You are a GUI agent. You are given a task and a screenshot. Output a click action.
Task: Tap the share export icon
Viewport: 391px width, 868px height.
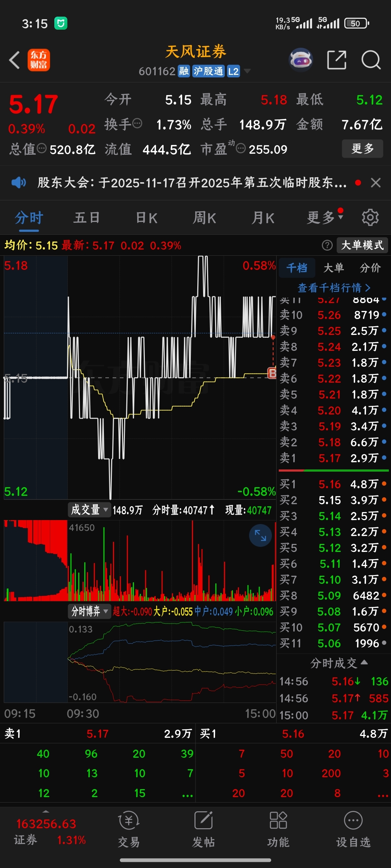tap(337, 60)
